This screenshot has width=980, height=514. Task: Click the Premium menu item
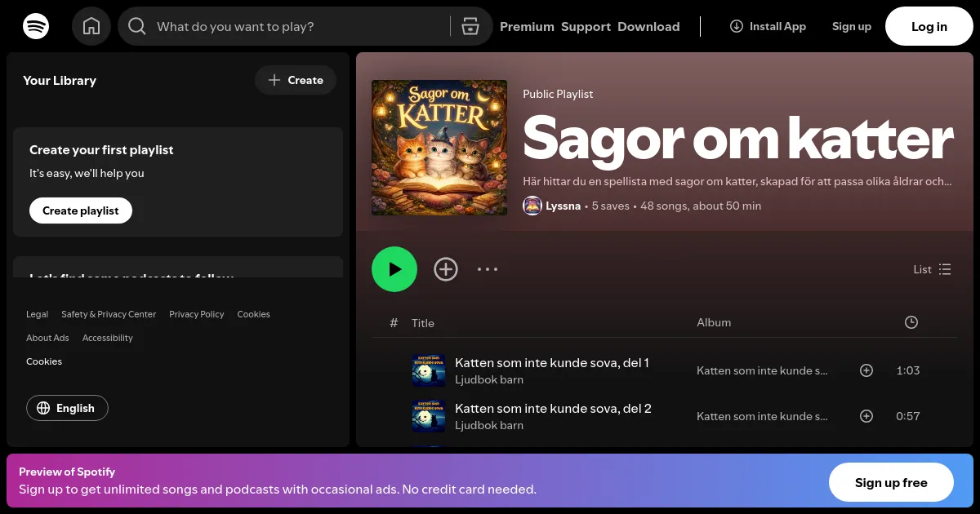coord(527,26)
